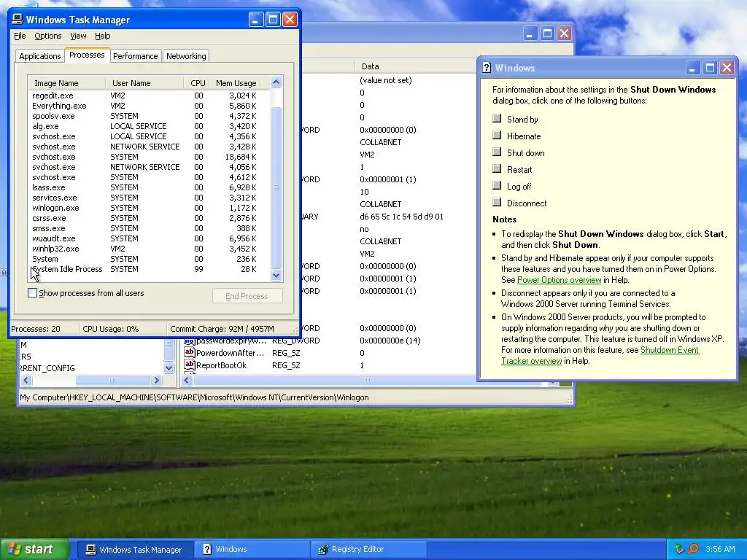The image size is (747, 560).
Task: Click the Log off help button
Action: click(x=497, y=185)
